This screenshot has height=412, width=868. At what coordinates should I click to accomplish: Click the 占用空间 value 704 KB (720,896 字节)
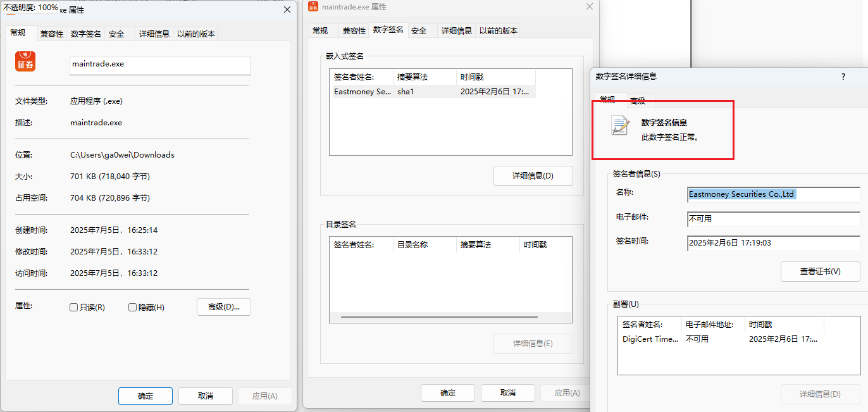(110, 198)
